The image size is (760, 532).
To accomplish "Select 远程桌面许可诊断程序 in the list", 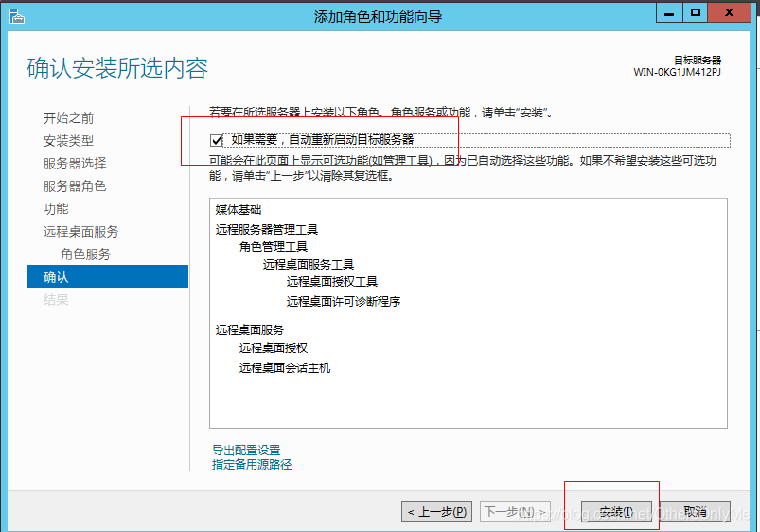I will click(x=344, y=302).
